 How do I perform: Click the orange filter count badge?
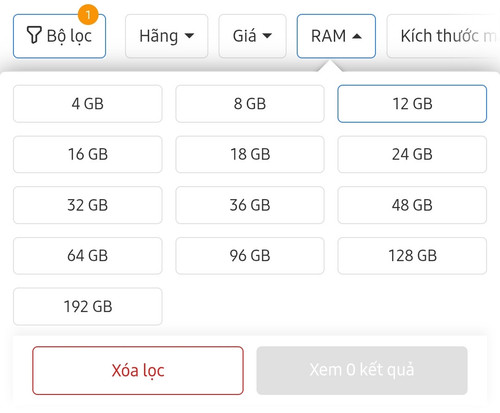[x=88, y=15]
